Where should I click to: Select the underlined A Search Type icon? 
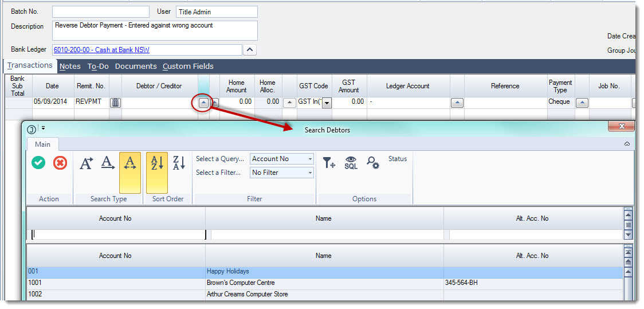tap(108, 163)
